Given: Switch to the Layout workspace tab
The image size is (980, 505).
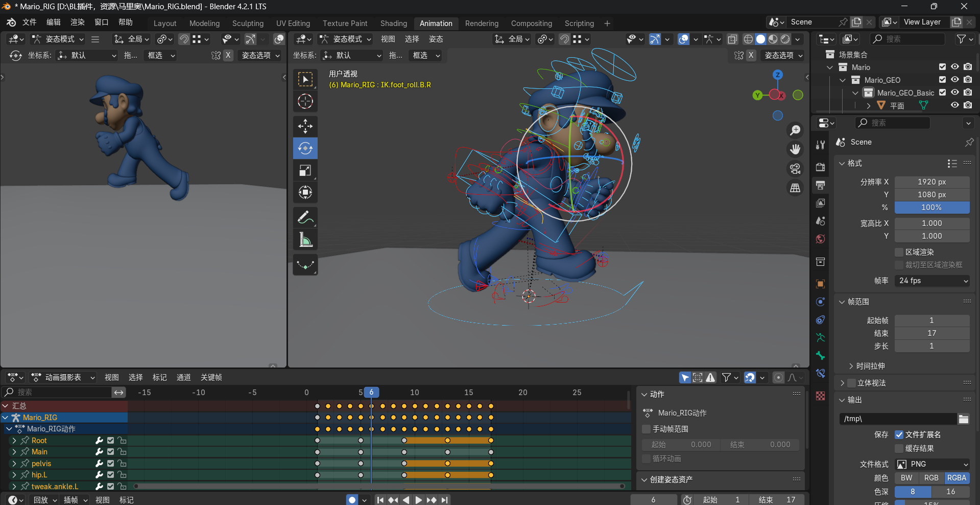Looking at the screenshot, I should [165, 24].
